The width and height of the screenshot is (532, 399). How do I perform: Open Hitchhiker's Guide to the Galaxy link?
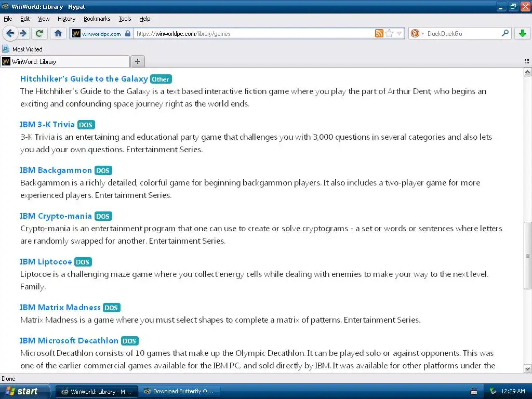84,79
